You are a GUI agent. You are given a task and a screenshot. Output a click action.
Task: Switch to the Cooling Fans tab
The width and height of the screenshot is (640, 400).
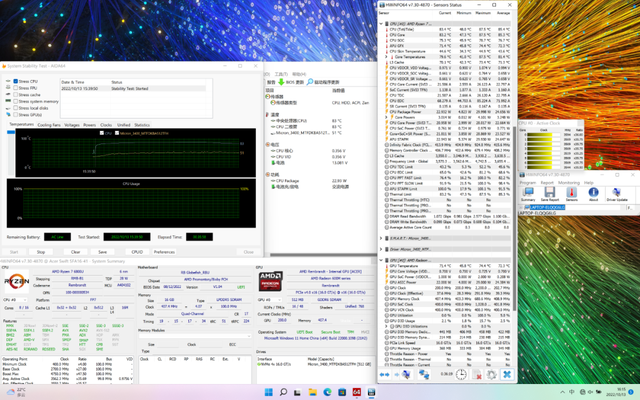click(x=49, y=125)
